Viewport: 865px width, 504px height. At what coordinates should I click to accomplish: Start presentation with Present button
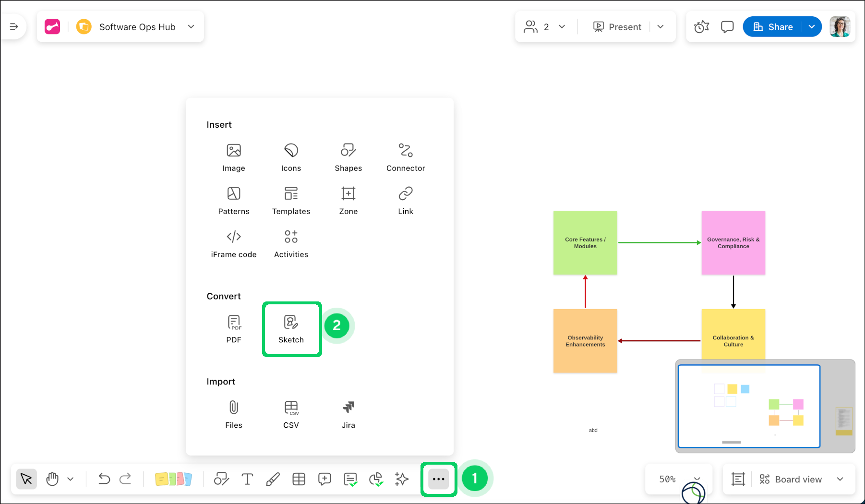pyautogui.click(x=617, y=27)
